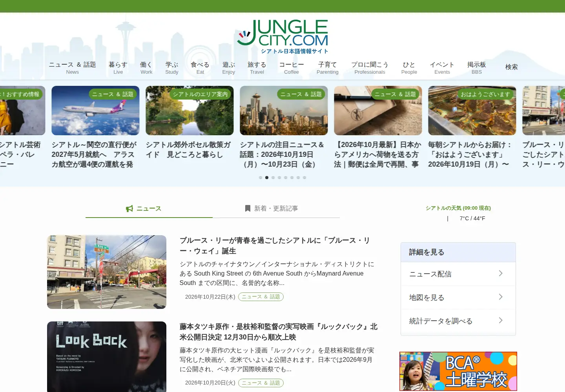Image resolution: width=565 pixels, height=392 pixels.
Task: Open the BCA土曜学校 banner advertisement
Action: click(x=458, y=371)
